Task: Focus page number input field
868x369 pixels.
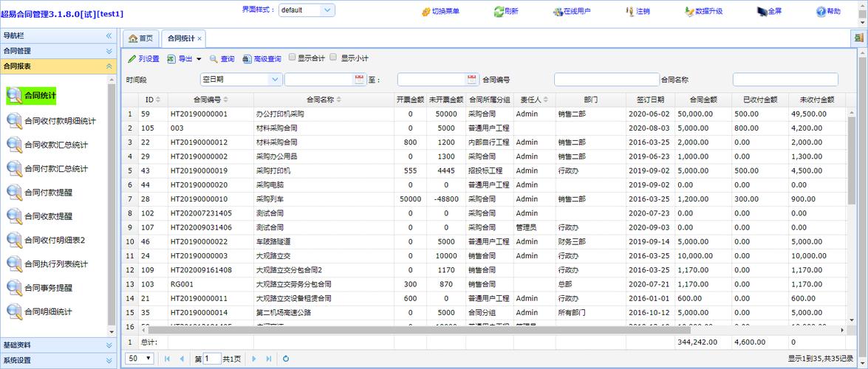Action: [x=212, y=359]
